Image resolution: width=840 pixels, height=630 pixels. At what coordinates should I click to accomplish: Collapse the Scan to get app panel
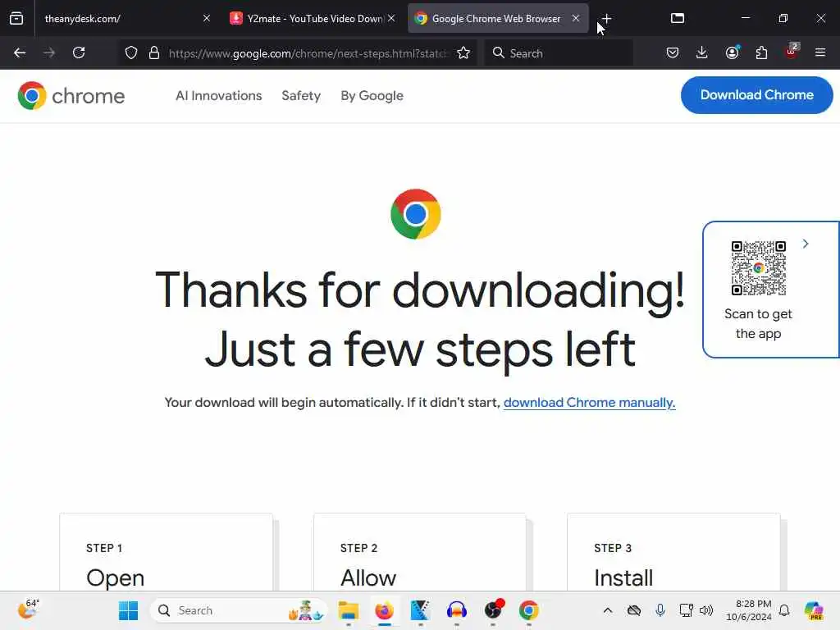tap(806, 244)
